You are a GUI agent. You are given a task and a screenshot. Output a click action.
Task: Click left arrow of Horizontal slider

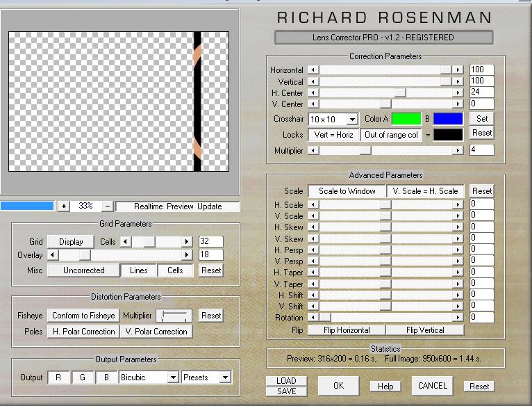pyautogui.click(x=313, y=70)
